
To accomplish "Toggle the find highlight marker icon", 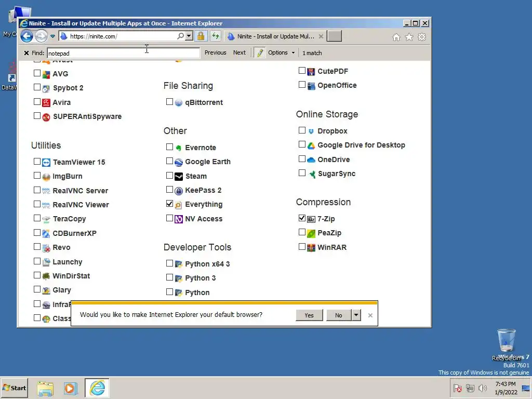I will pyautogui.click(x=260, y=52).
